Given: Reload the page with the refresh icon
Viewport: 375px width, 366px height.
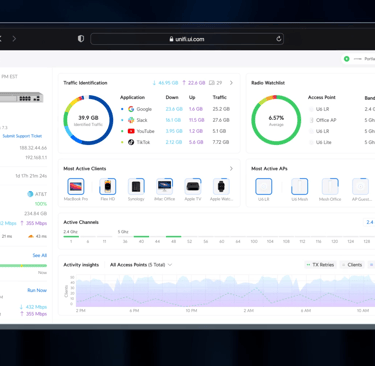Looking at the screenshot, I should (279, 39).
